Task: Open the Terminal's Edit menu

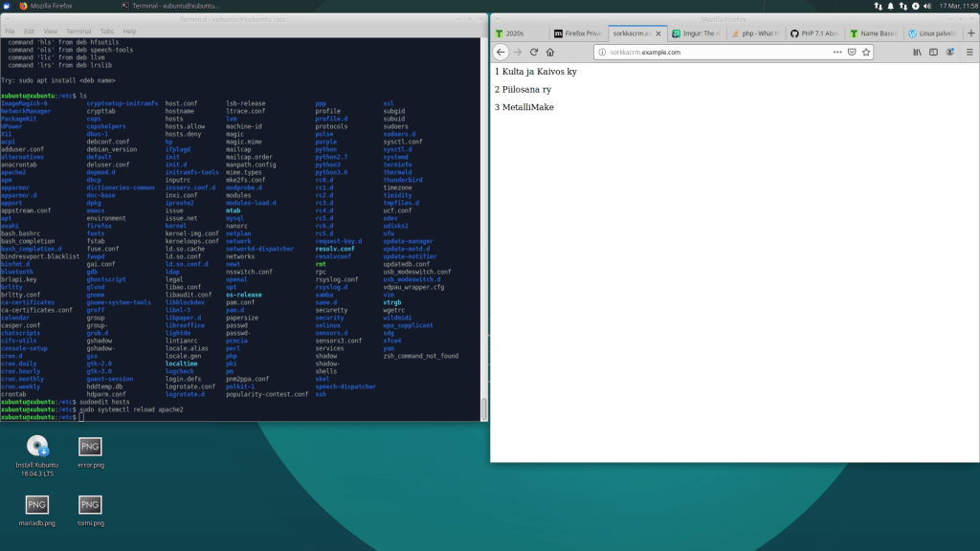Action: click(x=29, y=31)
